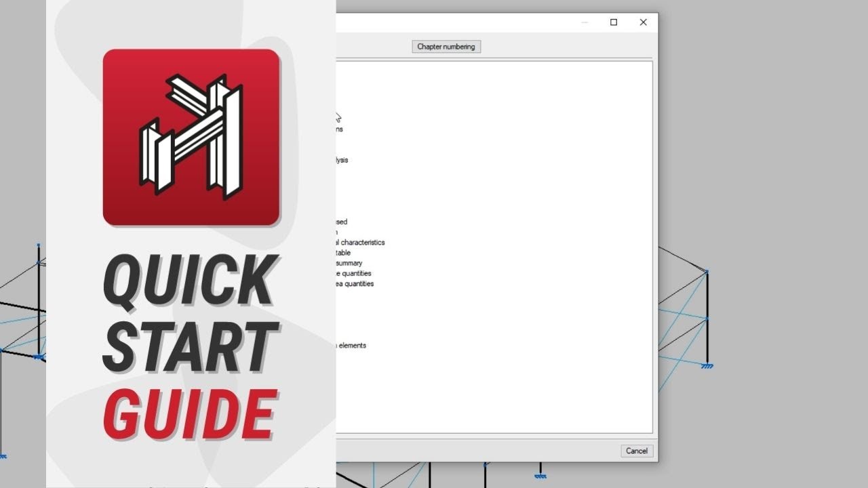868x488 pixels.
Task: Select the row ending in "ea quantities"
Action: 355,284
